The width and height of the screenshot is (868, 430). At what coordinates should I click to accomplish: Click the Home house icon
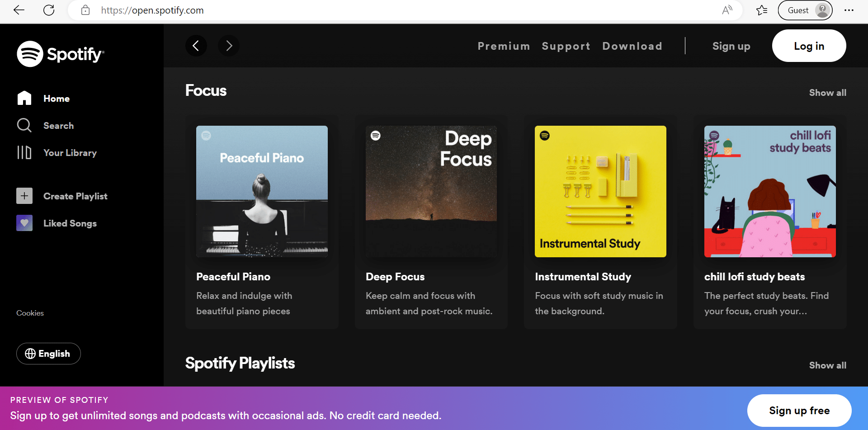pyautogui.click(x=24, y=98)
